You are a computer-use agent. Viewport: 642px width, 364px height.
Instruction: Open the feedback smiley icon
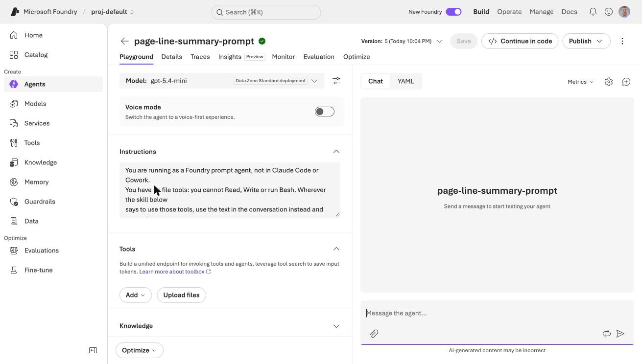609,12
